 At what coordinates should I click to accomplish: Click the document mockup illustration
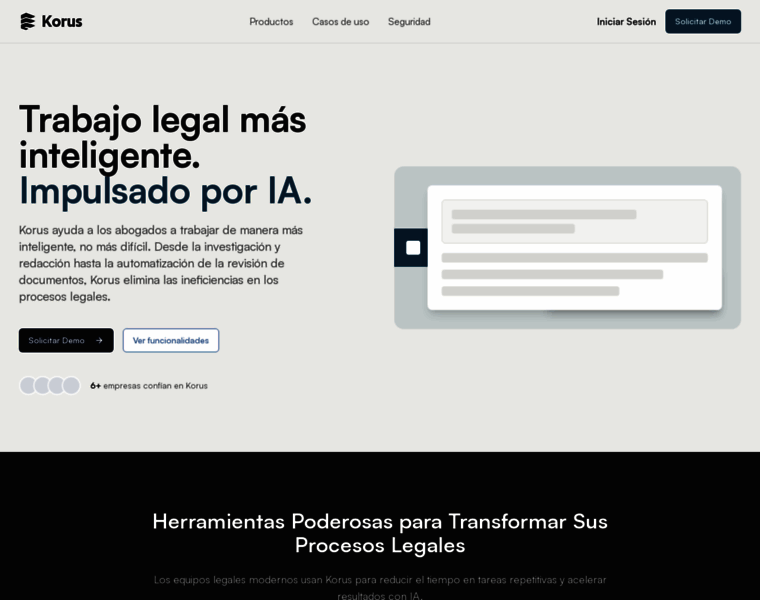[574, 248]
